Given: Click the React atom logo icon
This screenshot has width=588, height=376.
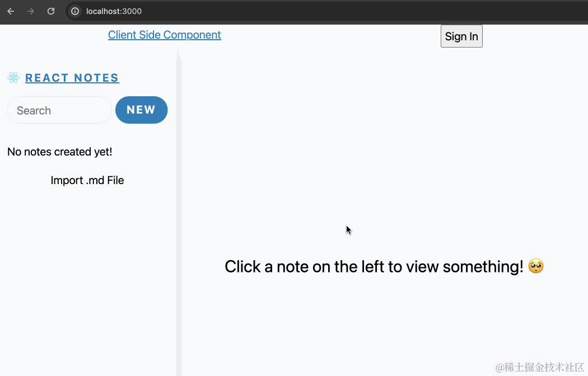Looking at the screenshot, I should 13,77.
